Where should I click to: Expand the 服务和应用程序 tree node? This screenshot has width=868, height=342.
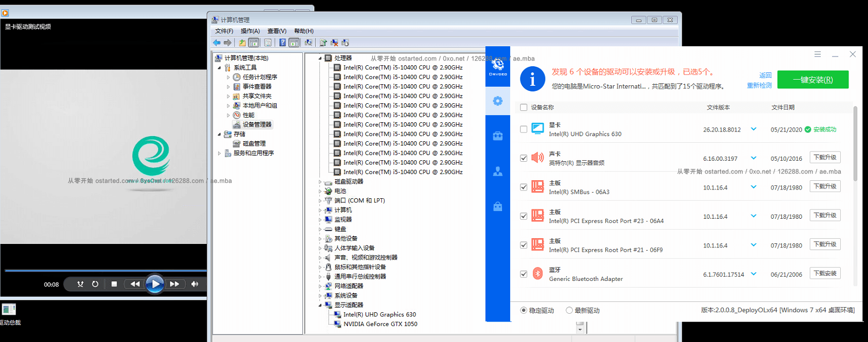point(219,153)
